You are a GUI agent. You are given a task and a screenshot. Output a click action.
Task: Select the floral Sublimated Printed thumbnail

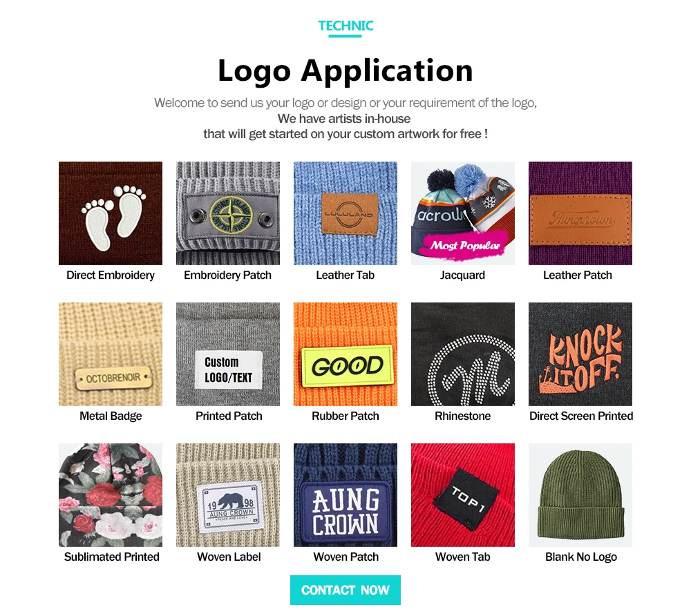point(110,495)
